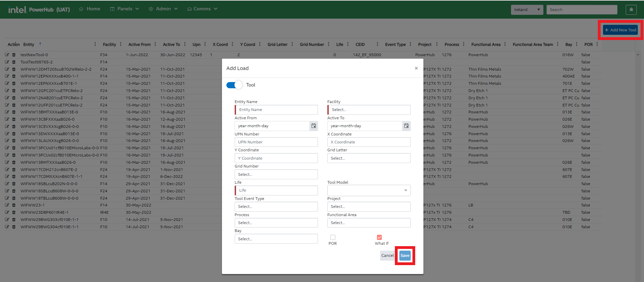
Task: Open the Facility select dropdown
Action: pos(369,110)
